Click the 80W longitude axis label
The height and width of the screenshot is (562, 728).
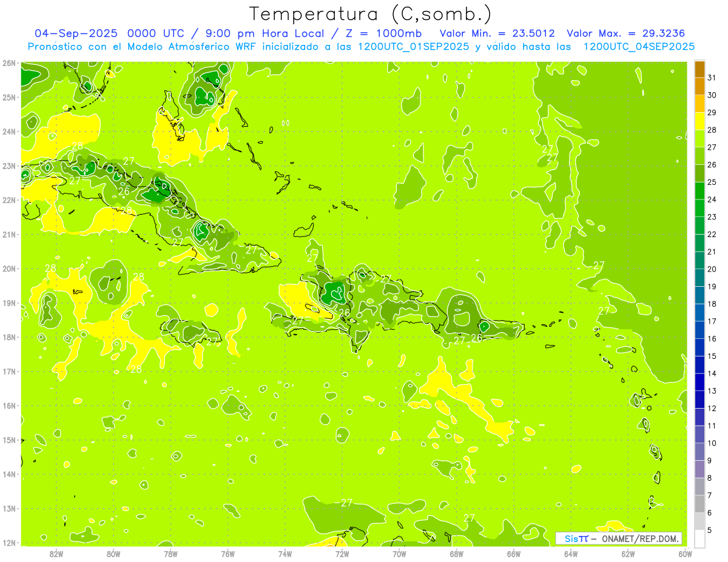point(113,554)
